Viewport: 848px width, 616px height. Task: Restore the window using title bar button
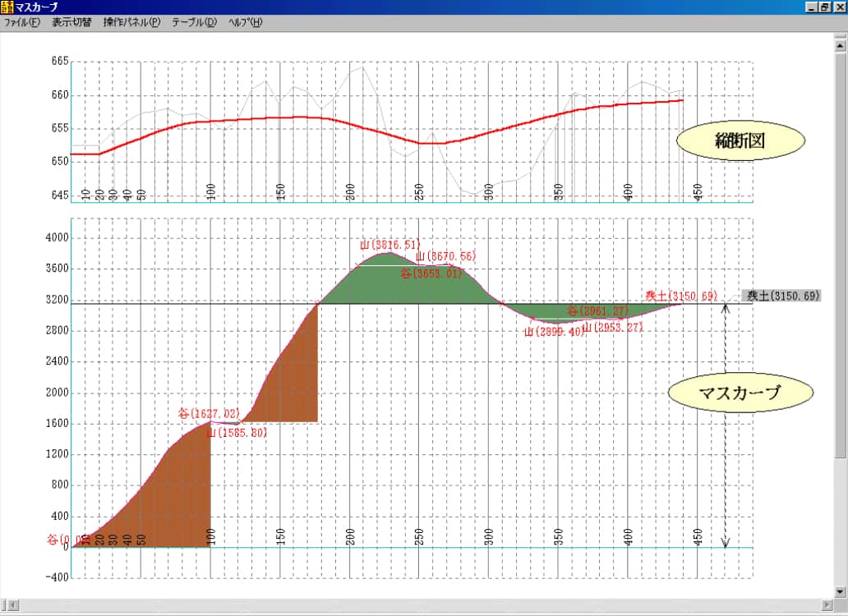point(825,7)
